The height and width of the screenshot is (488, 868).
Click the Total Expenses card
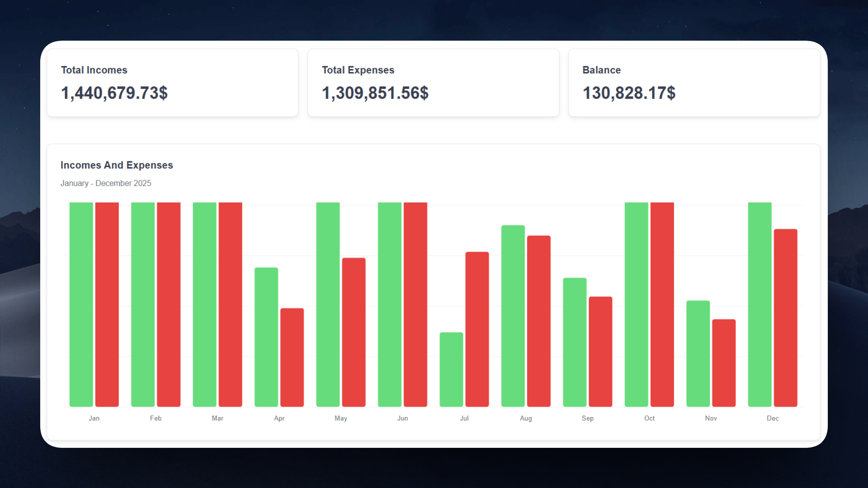[433, 83]
